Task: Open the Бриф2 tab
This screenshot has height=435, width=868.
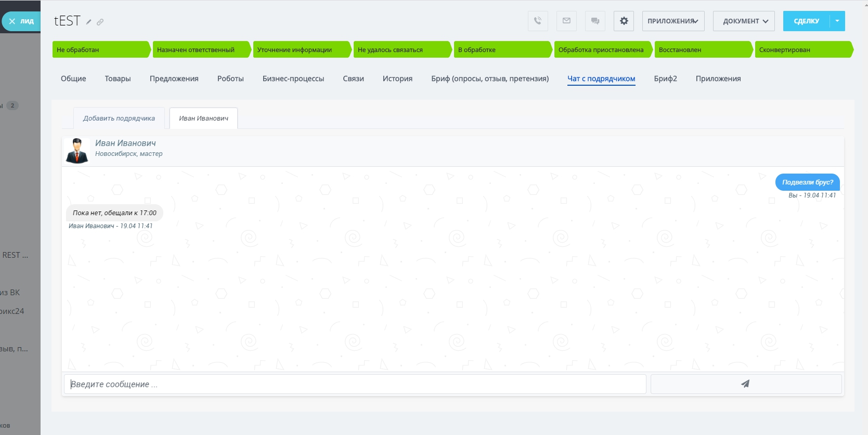Action: pos(666,78)
